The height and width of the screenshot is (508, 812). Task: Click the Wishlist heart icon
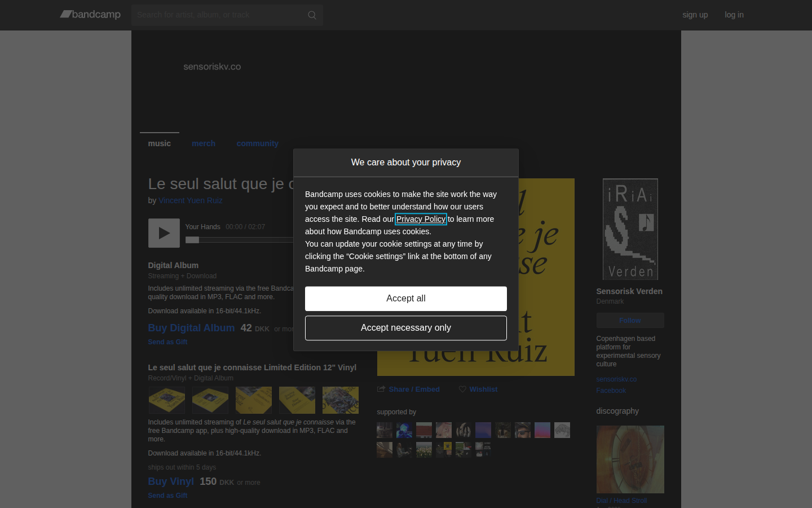pyautogui.click(x=462, y=389)
